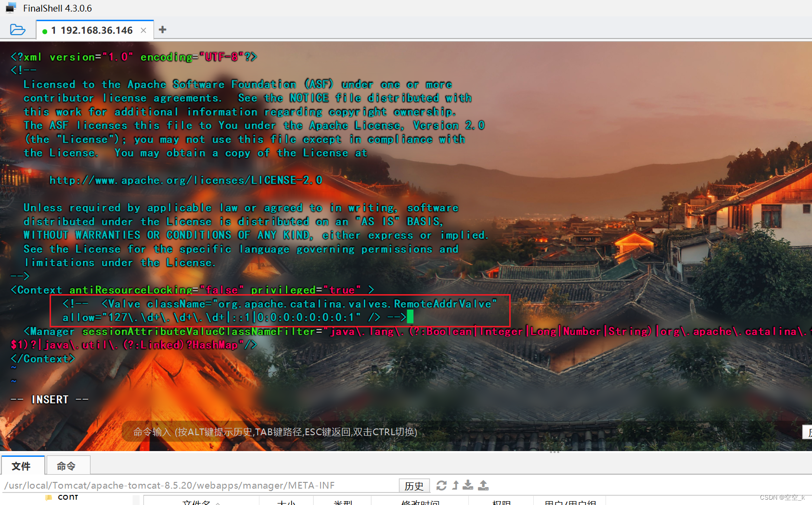Click the java.util LinkedHashMap filter line

(x=134, y=345)
